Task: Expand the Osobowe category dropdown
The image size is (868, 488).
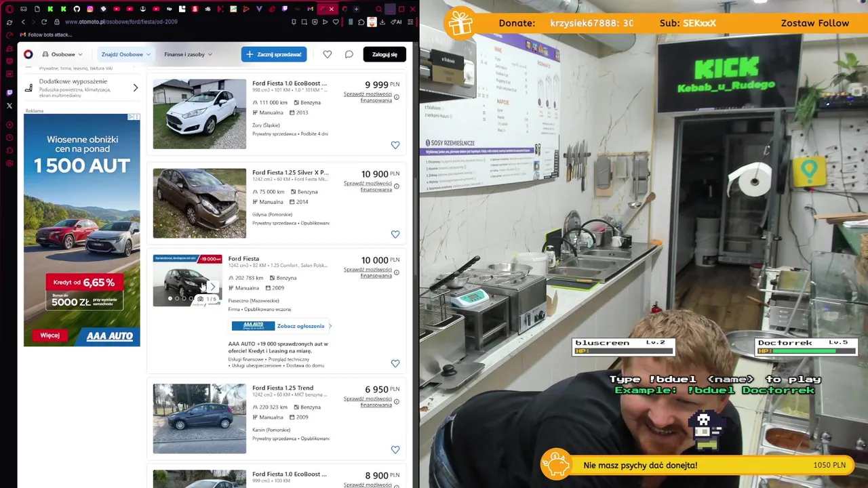Action: (62, 54)
